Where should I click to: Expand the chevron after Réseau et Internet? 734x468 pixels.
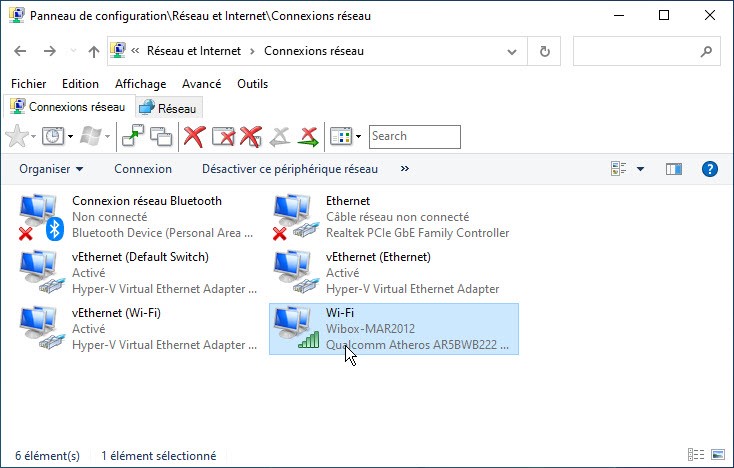tap(252, 51)
